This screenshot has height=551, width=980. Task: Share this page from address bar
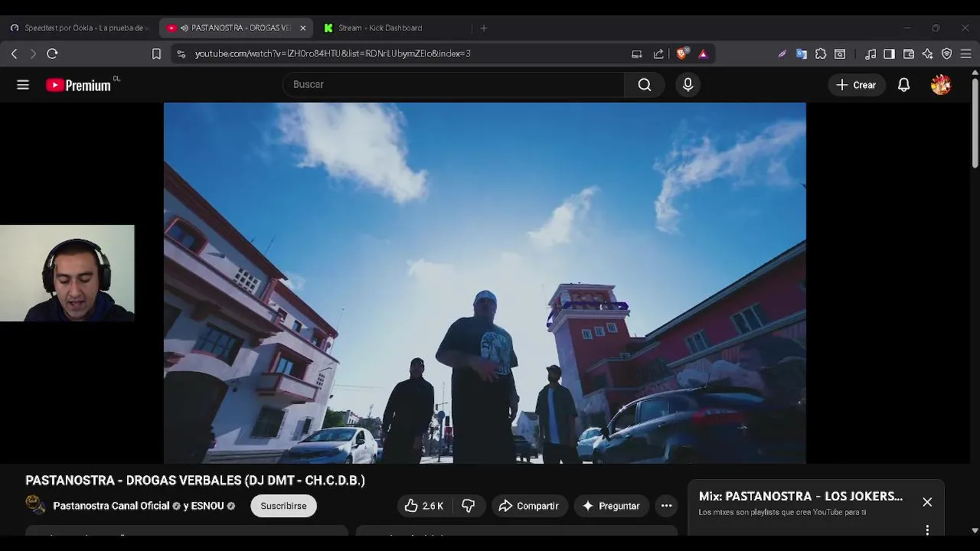point(658,54)
